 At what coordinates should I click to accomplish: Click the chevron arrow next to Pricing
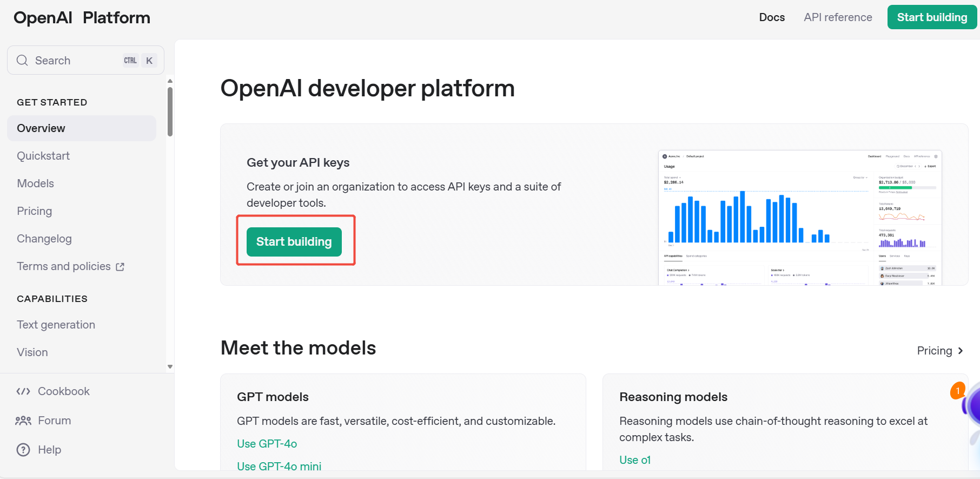coord(961,351)
